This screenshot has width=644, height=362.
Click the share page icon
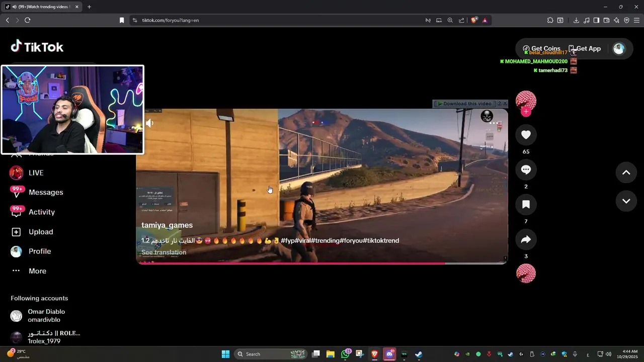click(461, 20)
